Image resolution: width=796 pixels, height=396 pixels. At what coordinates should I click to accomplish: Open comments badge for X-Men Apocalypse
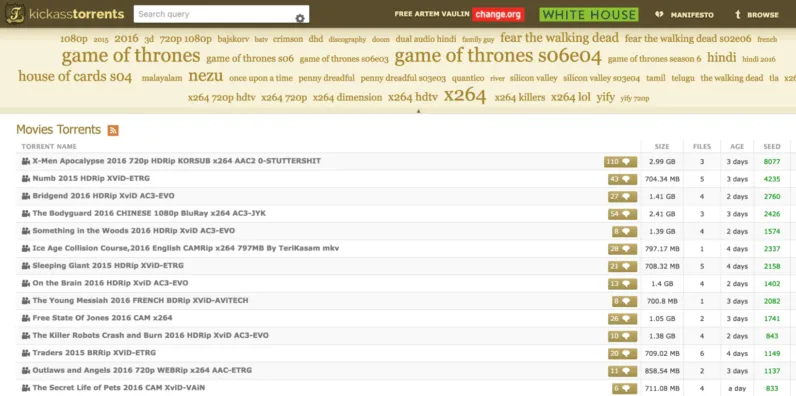coord(620,162)
